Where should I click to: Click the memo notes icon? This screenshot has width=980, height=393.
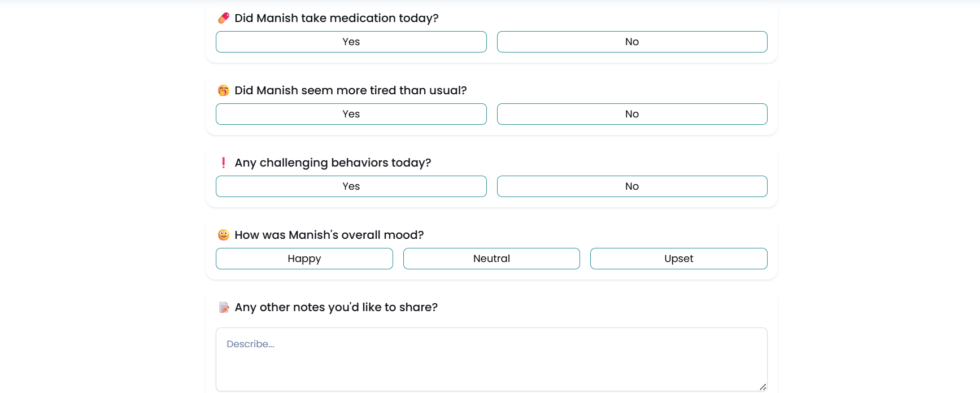point(224,307)
